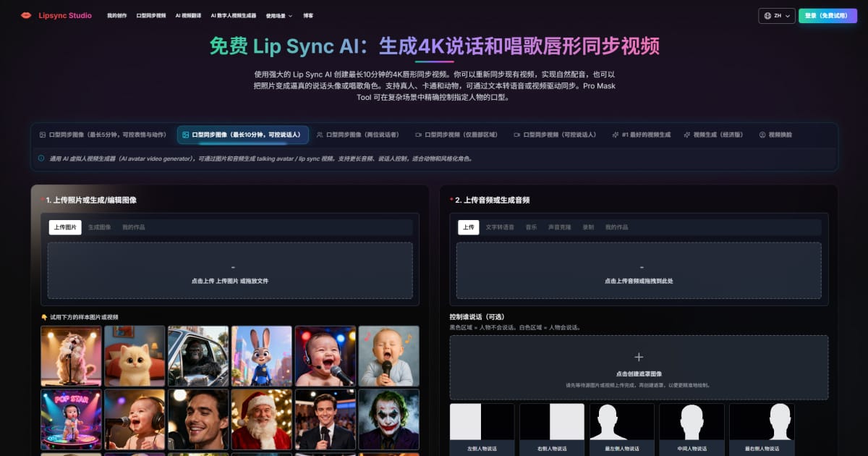Open the 声音克隆 tab

click(x=560, y=227)
